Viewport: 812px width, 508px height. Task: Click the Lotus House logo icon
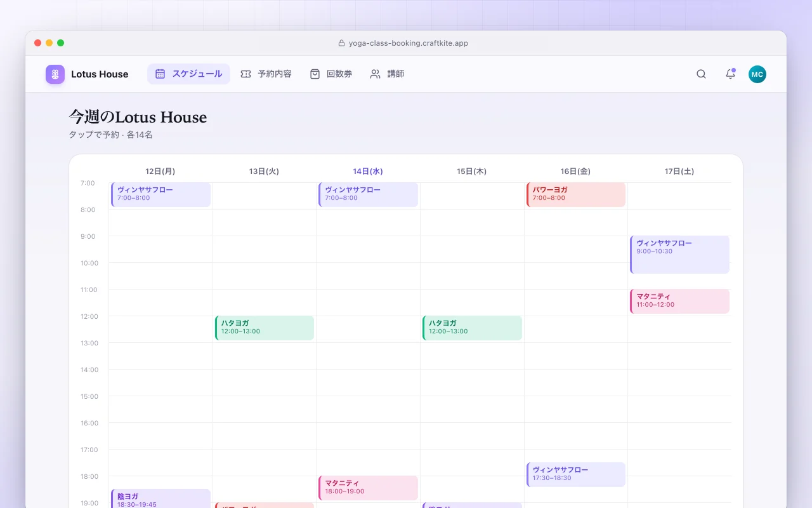click(x=55, y=74)
